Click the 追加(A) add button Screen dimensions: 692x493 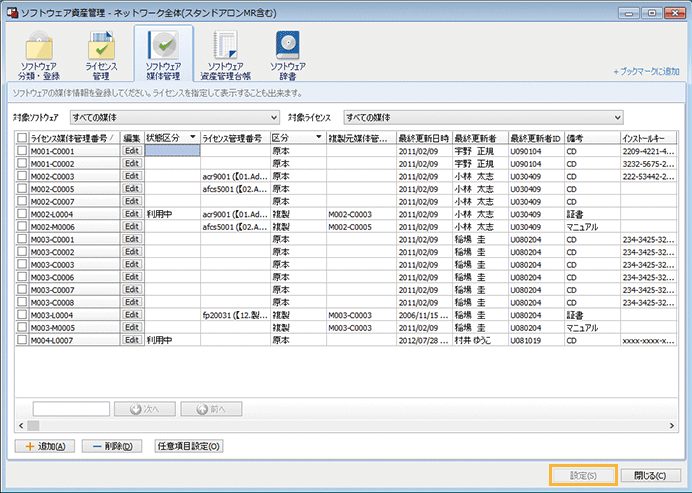click(45, 446)
